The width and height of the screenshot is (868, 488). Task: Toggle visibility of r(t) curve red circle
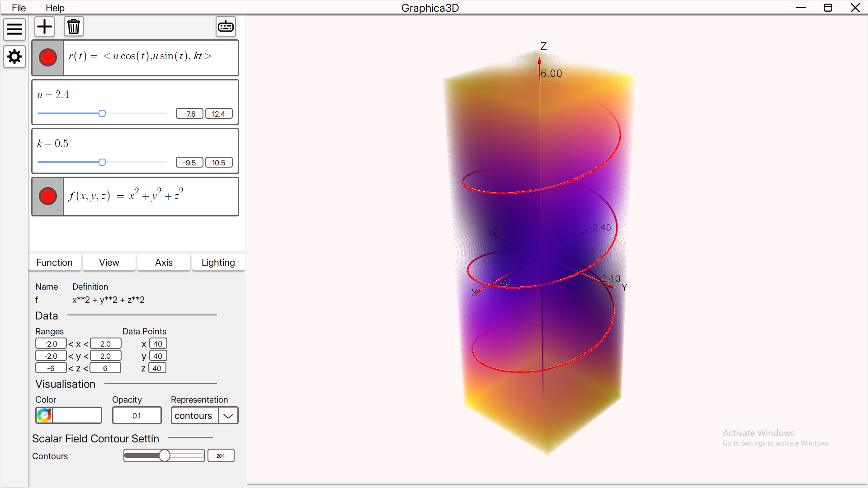pyautogui.click(x=48, y=57)
